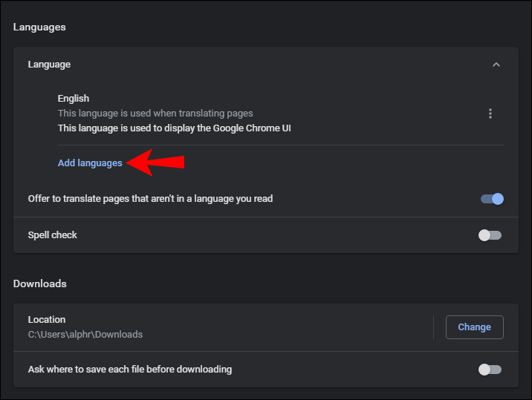Click the vertical divider beside Change button
The image size is (532, 400).
pyautogui.click(x=433, y=327)
